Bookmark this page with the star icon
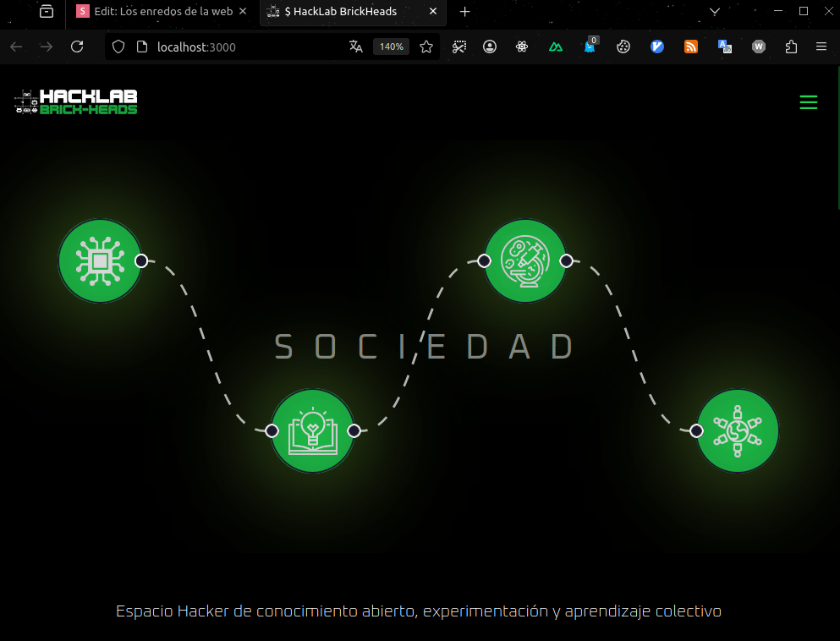Image resolution: width=840 pixels, height=641 pixels. [x=426, y=47]
